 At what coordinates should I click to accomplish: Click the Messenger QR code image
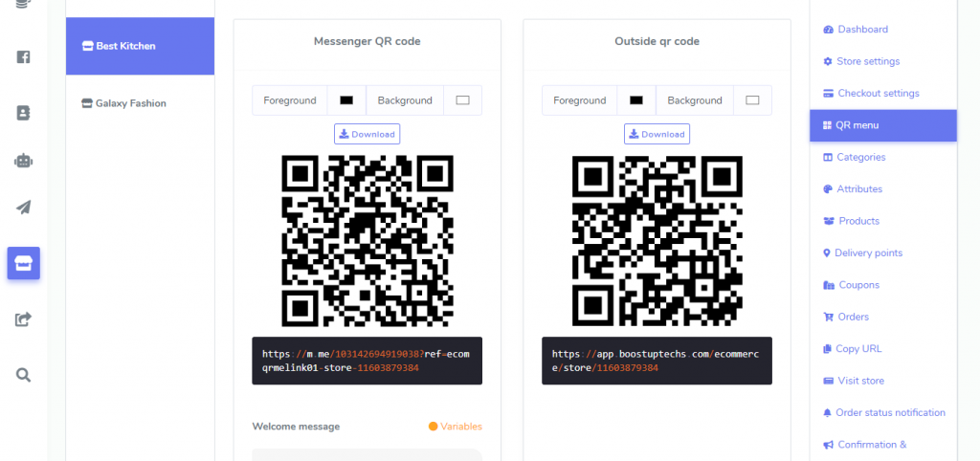pyautogui.click(x=367, y=241)
